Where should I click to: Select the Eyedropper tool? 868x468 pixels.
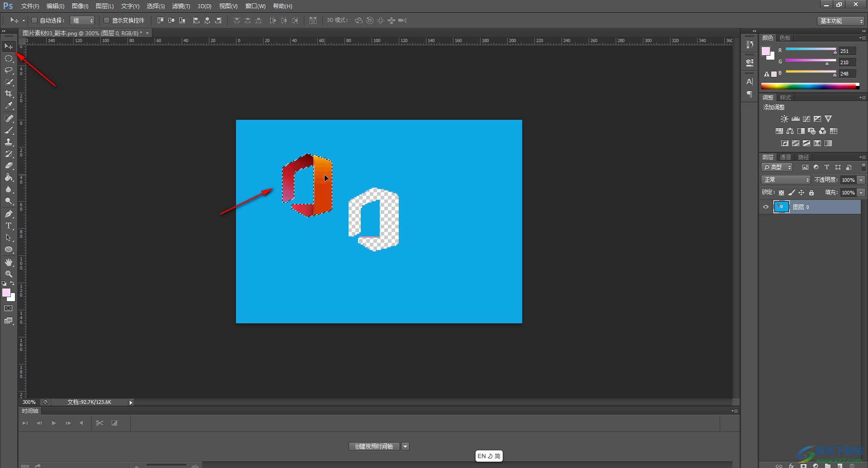[9, 106]
